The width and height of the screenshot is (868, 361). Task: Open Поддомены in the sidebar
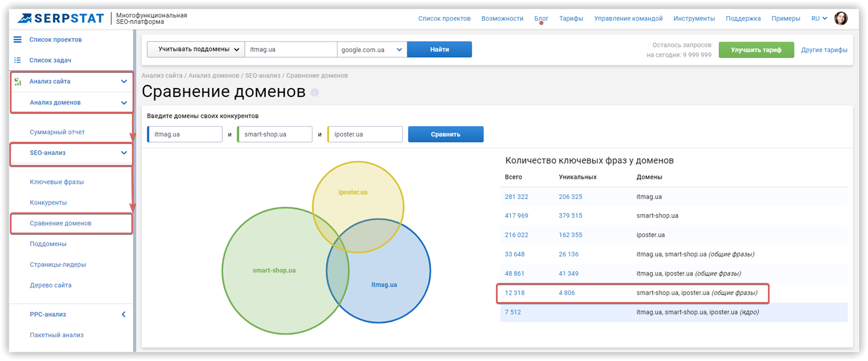pos(48,244)
